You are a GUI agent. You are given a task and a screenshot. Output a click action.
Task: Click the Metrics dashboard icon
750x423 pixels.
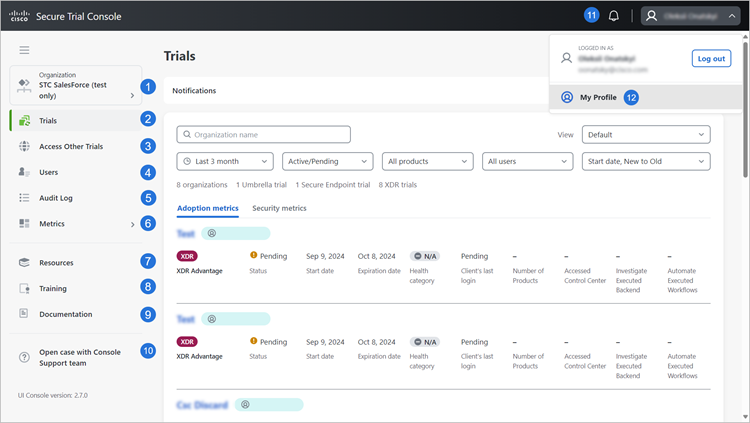(24, 223)
